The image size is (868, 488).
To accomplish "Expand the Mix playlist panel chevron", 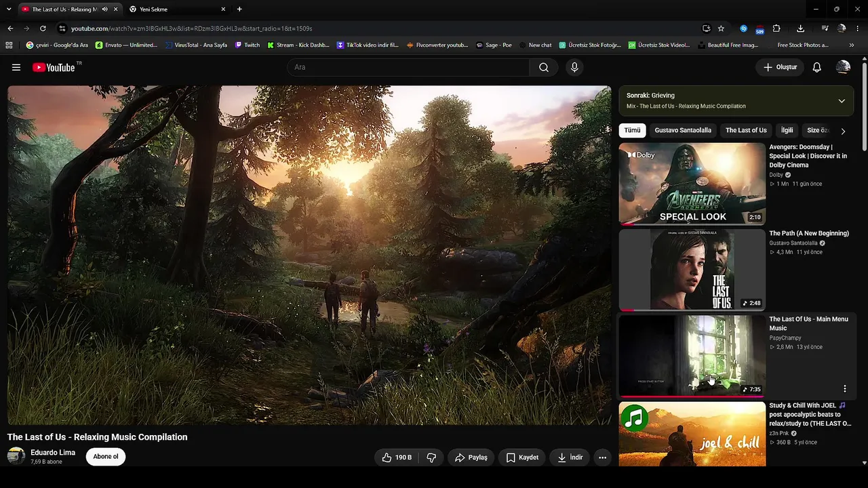I will (x=842, y=101).
